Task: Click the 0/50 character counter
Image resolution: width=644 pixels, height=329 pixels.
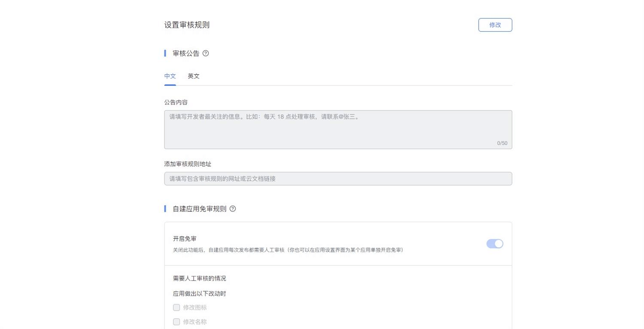Action: pos(502,143)
